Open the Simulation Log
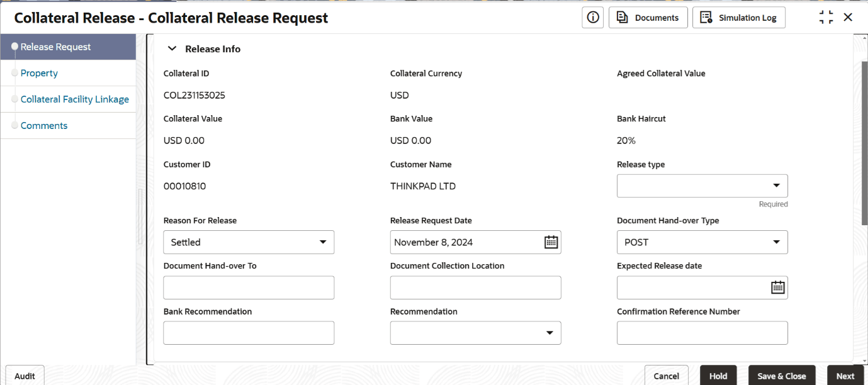The height and width of the screenshot is (385, 868). click(x=739, y=18)
